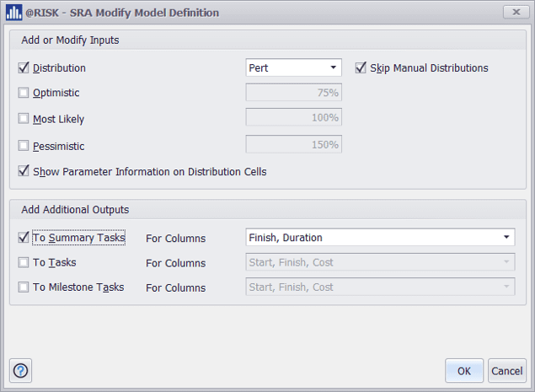535x392 pixels.
Task: Uncheck the To Summary Tasks option
Action: tap(24, 238)
